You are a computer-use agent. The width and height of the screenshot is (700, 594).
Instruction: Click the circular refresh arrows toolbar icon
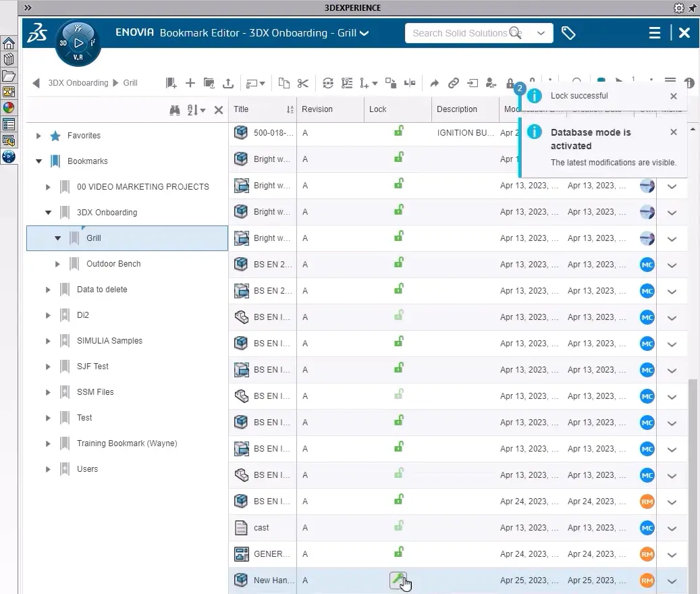tap(328, 83)
